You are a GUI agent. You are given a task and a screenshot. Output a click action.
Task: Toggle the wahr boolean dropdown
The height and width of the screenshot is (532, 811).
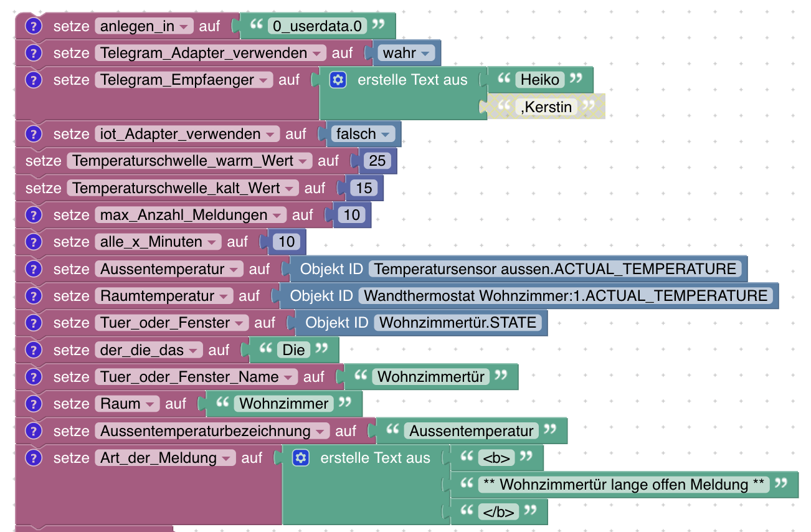[x=407, y=53]
